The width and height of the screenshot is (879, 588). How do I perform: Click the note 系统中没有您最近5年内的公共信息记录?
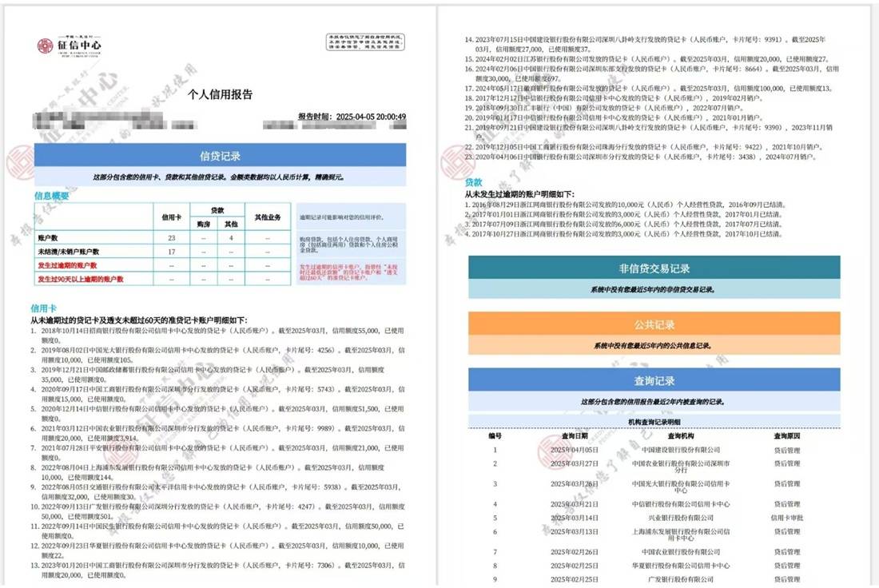click(653, 345)
